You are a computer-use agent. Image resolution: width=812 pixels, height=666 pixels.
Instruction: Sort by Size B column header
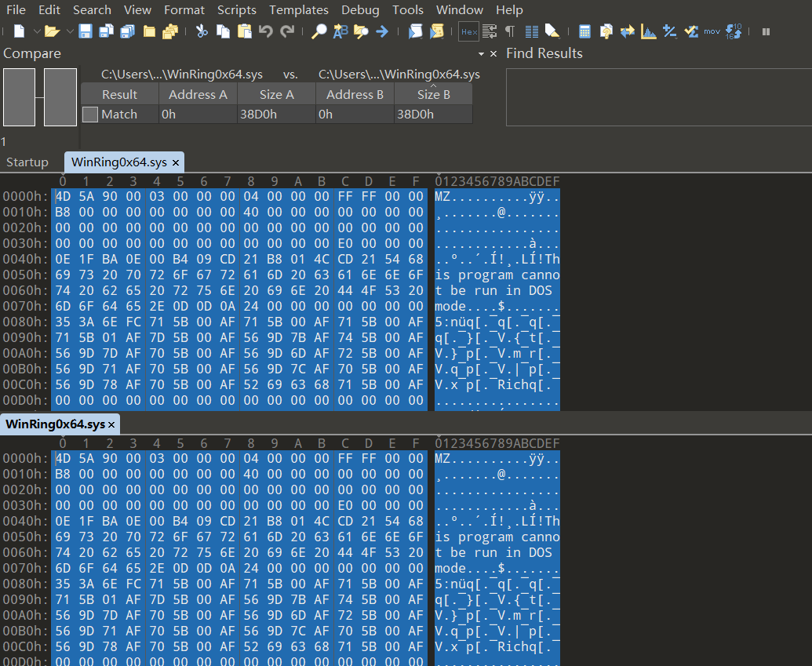(433, 94)
